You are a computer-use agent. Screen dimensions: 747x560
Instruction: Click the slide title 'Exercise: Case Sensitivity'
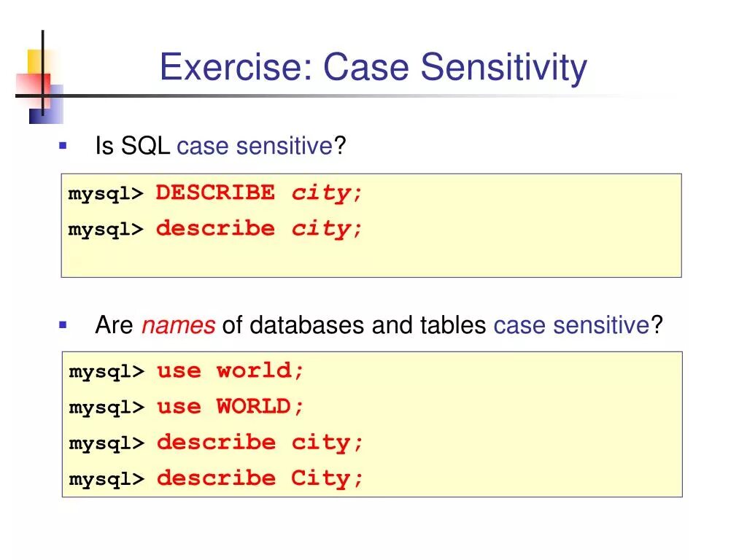[x=373, y=67]
